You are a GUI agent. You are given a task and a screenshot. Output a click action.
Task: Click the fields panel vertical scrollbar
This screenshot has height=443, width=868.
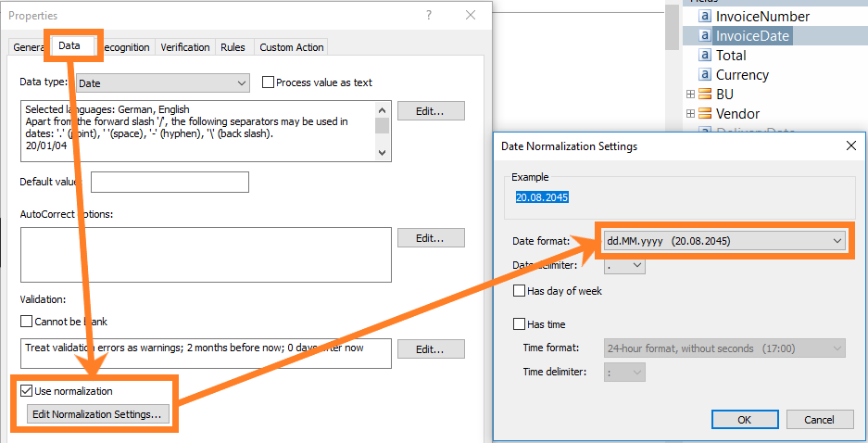673,25
